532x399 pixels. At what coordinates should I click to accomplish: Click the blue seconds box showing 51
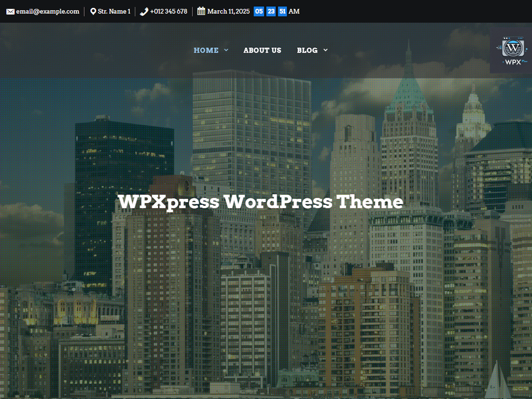click(282, 12)
